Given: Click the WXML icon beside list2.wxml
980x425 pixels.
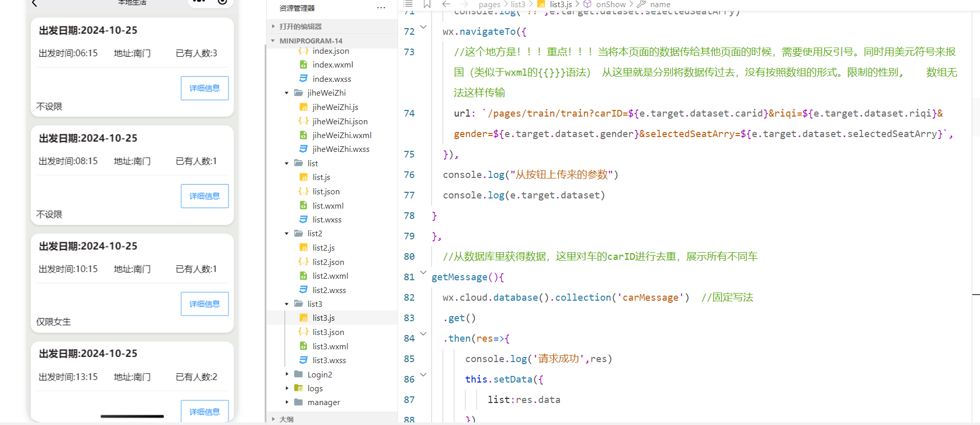Looking at the screenshot, I should tap(304, 276).
